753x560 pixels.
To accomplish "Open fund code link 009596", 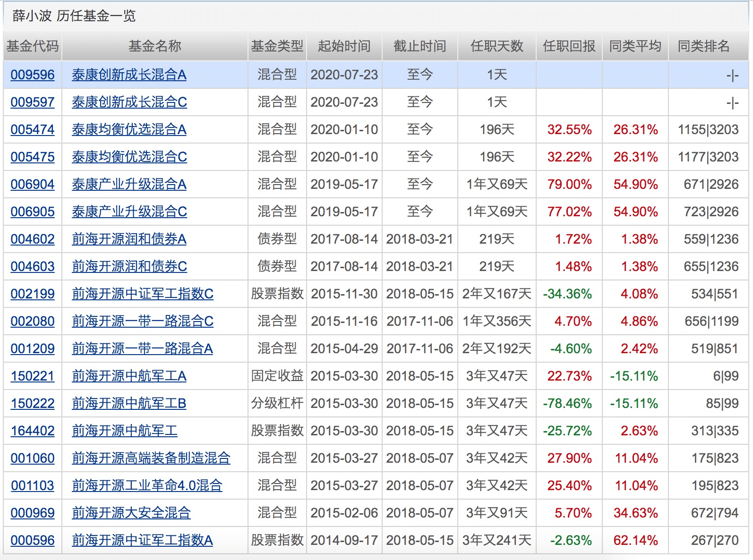I will pyautogui.click(x=33, y=75).
